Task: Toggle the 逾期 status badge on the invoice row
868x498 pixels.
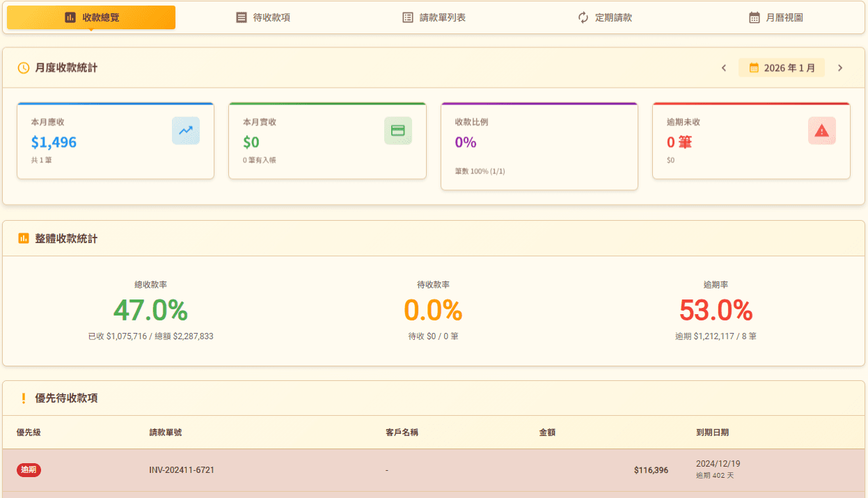Action: coord(29,469)
